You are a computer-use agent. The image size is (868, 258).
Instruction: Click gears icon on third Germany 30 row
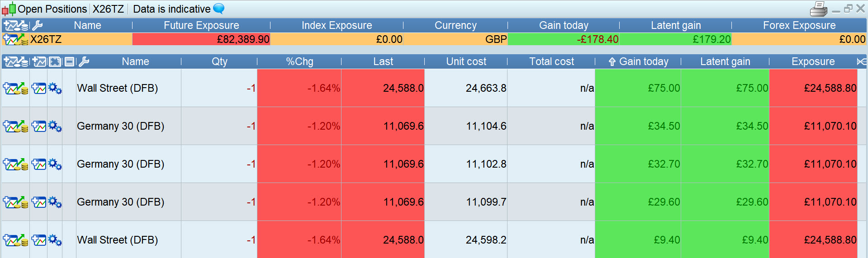(55, 202)
